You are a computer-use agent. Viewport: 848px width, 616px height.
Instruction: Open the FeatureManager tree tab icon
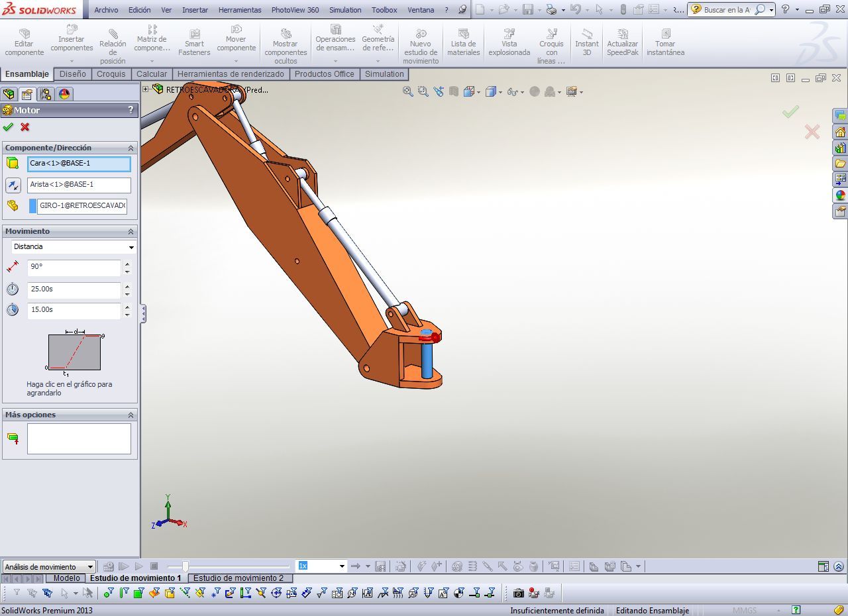(x=9, y=94)
